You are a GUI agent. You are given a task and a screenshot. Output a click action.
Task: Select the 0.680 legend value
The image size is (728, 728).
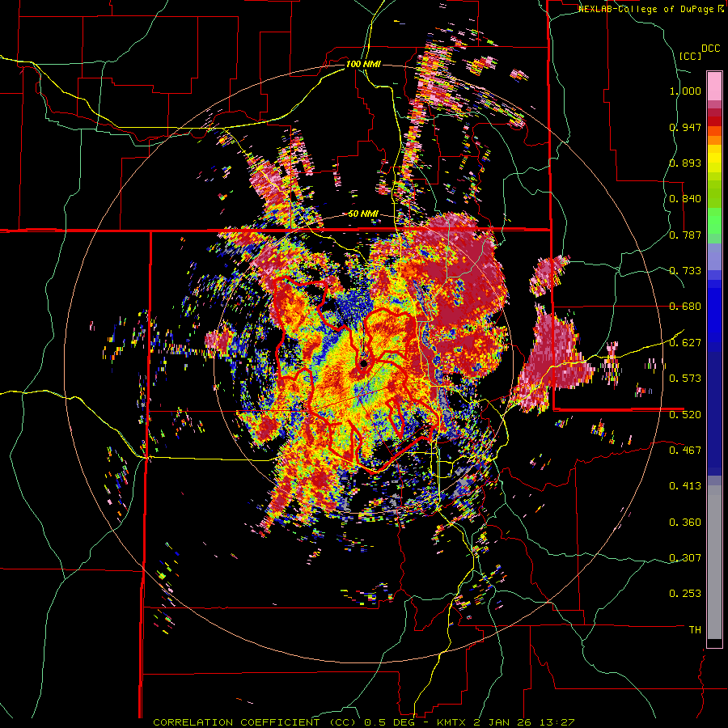(x=685, y=307)
